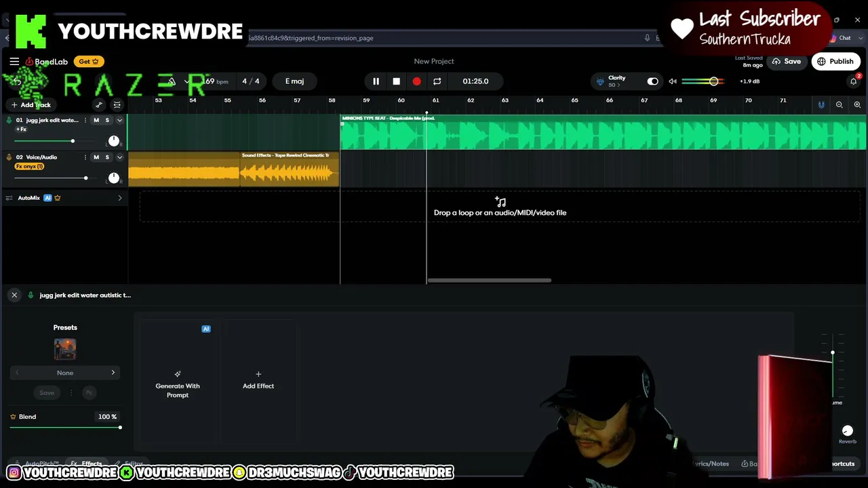868x488 pixels.
Task: Click track 02 pan knob
Action: 113,178
